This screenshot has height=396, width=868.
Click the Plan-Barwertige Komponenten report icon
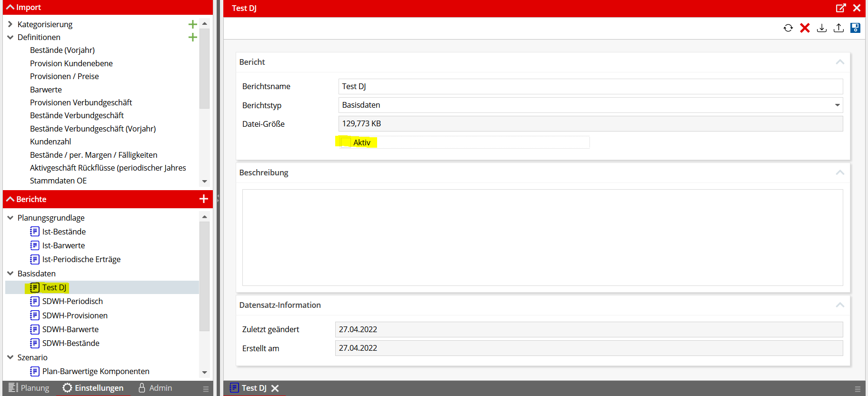coord(35,371)
